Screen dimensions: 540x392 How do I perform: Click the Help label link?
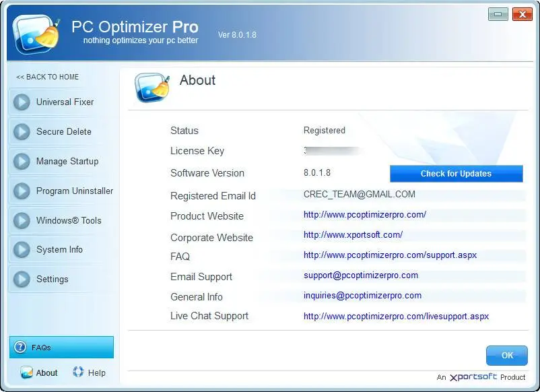coord(97,372)
